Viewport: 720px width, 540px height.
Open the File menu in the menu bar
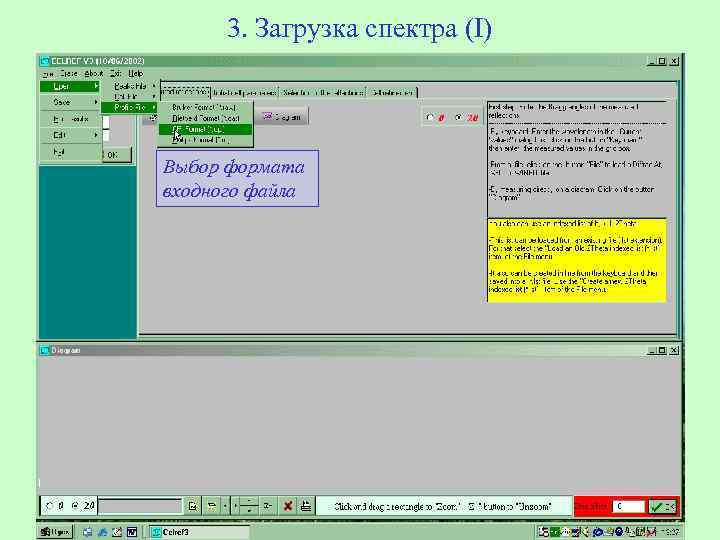point(48,73)
